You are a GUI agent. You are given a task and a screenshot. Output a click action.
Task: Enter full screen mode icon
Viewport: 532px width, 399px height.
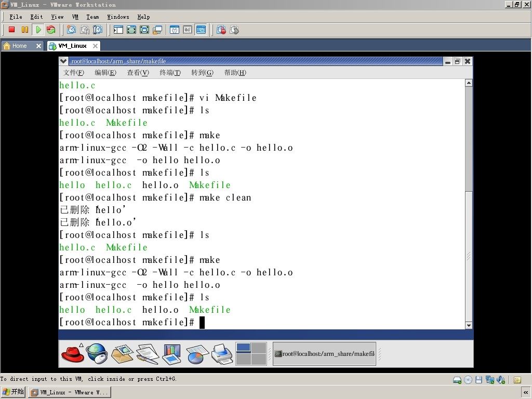144,30
